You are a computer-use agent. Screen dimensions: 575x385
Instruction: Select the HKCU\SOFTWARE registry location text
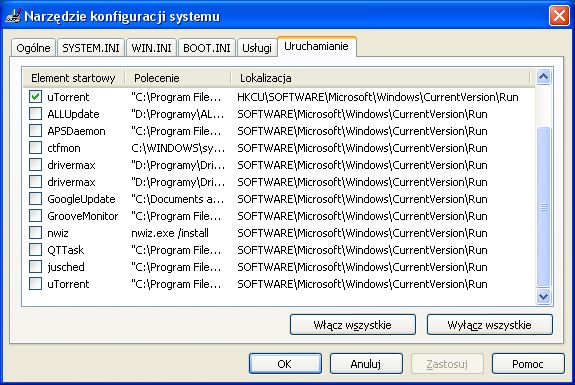coord(378,97)
